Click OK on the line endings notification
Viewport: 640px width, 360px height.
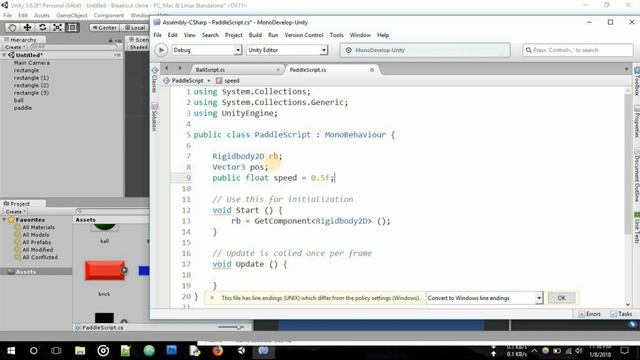[561, 298]
